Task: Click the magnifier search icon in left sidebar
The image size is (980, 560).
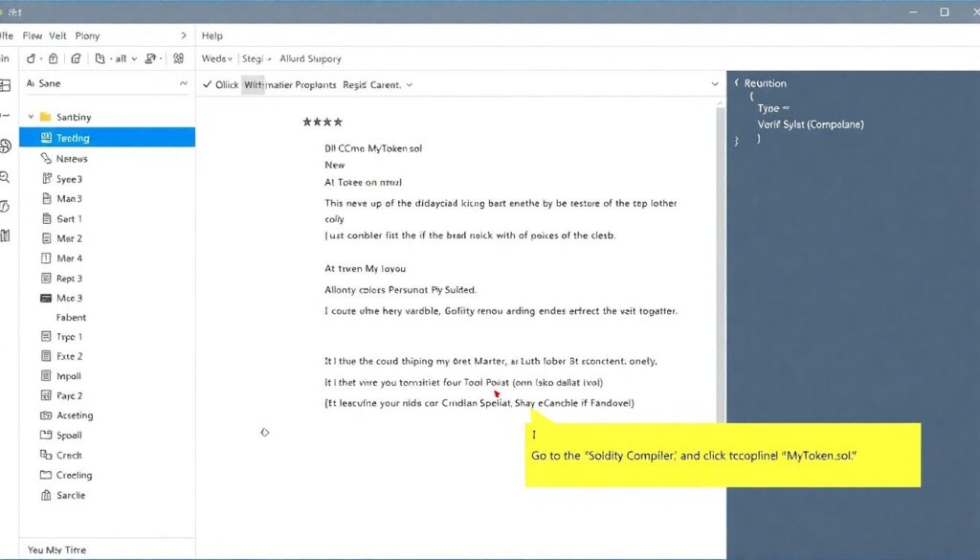Action: click(6, 177)
